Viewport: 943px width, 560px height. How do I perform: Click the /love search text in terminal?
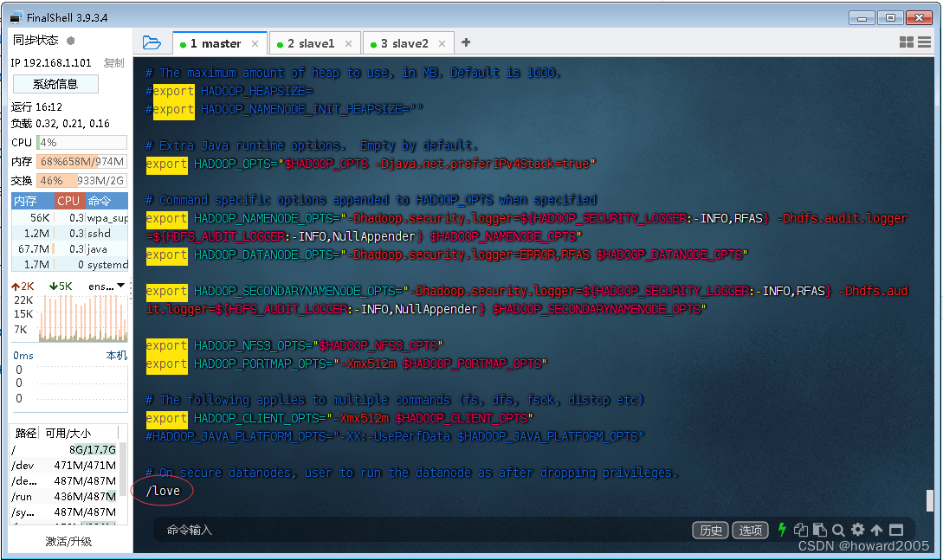tap(163, 491)
